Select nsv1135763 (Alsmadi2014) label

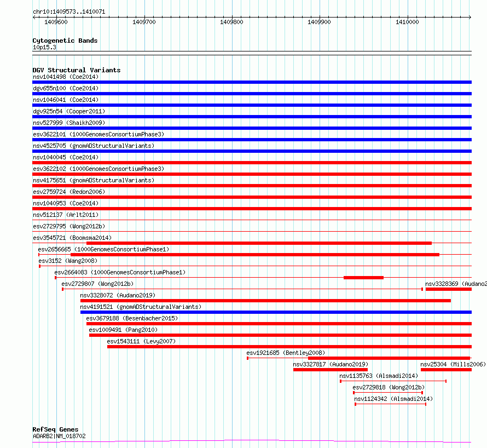[x=379, y=376]
